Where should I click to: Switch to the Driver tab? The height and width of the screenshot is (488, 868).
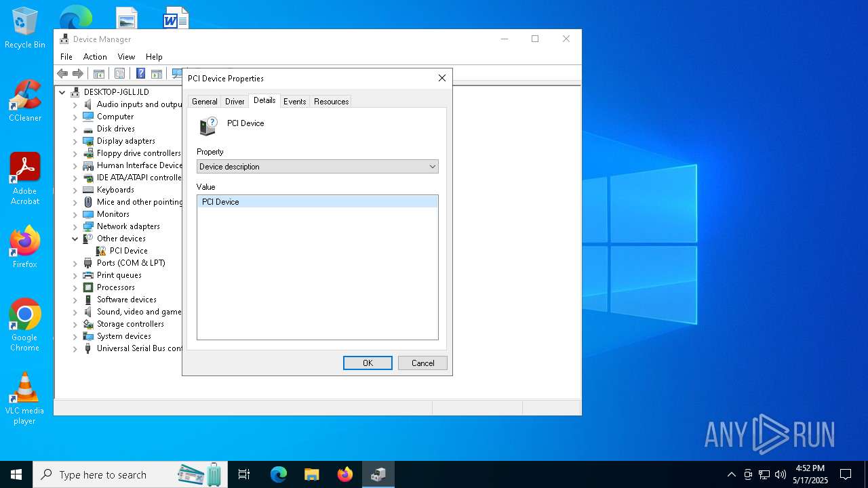[235, 102]
